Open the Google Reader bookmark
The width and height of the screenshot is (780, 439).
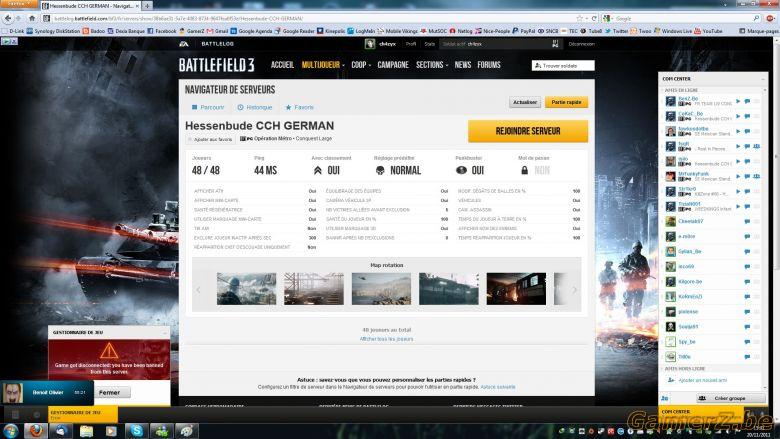point(295,31)
